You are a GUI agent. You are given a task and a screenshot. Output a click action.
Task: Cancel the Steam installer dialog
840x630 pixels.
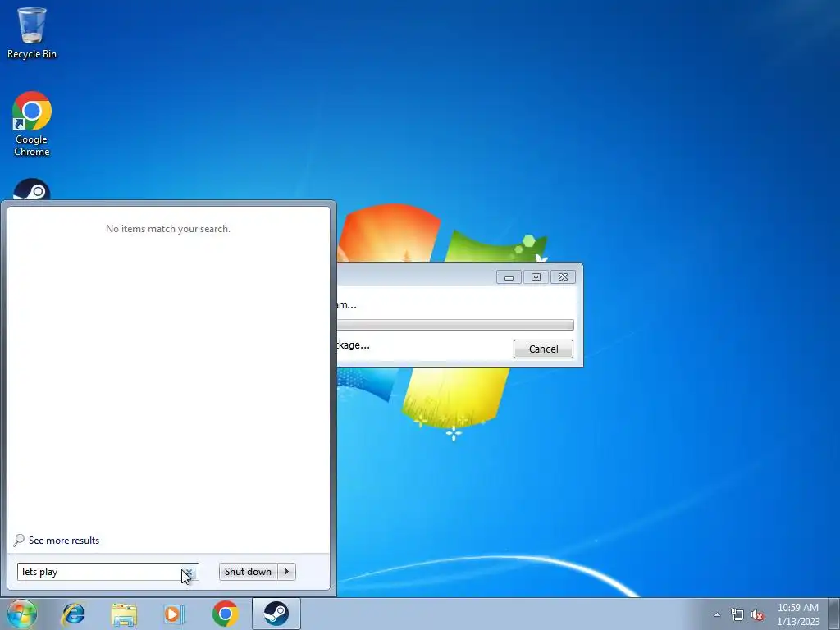point(543,349)
